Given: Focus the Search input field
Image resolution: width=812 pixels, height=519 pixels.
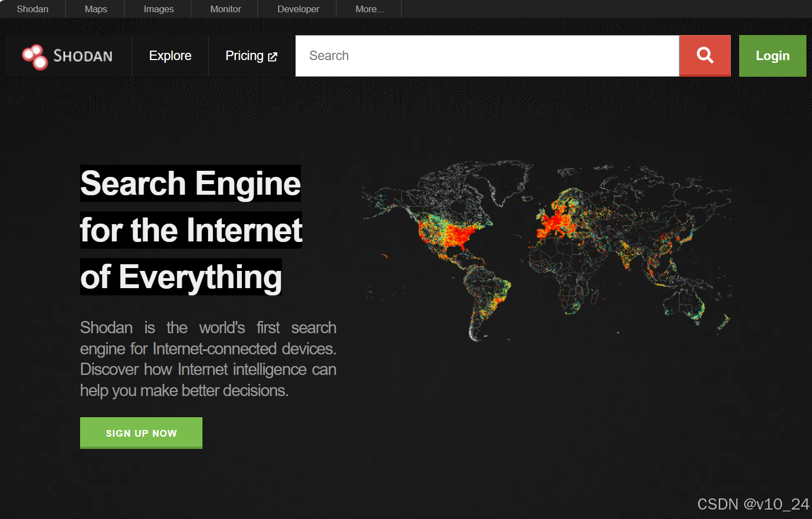Looking at the screenshot, I should tap(487, 56).
